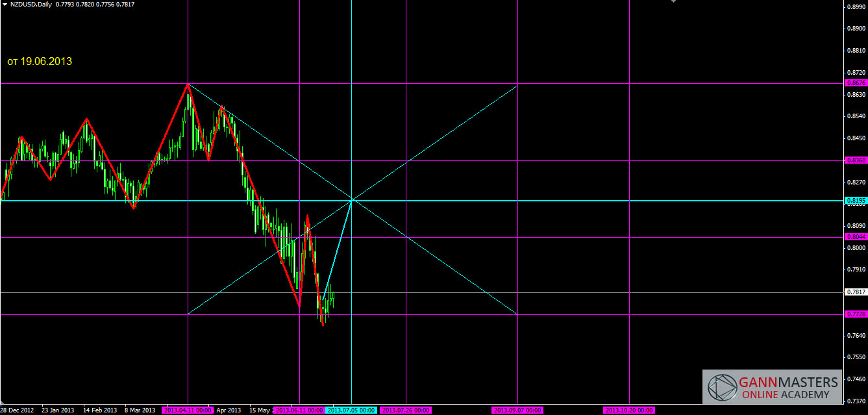Click the yellow text от 19.06.2013
This screenshot has height=415, width=868.
tap(40, 62)
